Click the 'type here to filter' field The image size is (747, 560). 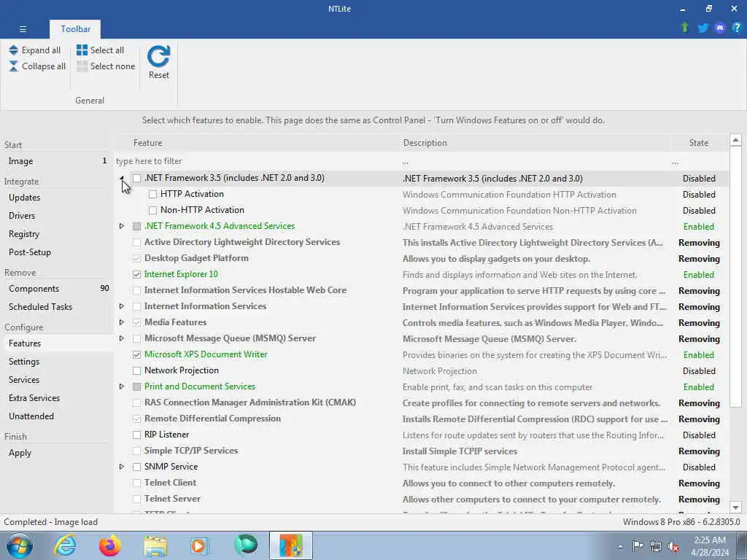[258, 161]
